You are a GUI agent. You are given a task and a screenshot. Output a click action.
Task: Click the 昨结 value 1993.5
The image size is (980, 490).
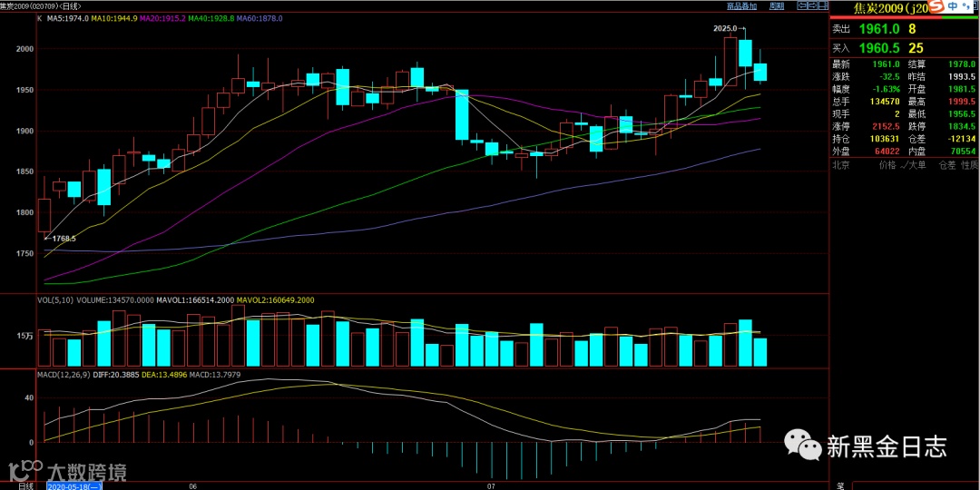click(x=963, y=76)
